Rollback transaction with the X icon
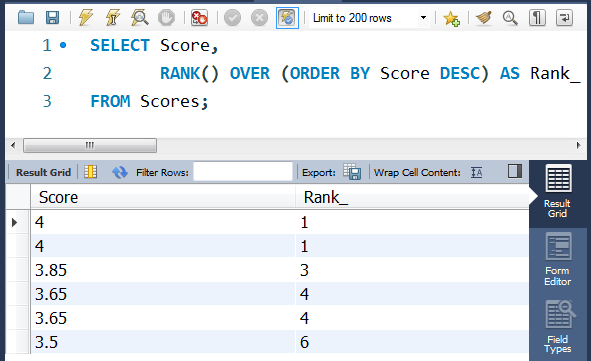The height and width of the screenshot is (361, 591). point(259,18)
